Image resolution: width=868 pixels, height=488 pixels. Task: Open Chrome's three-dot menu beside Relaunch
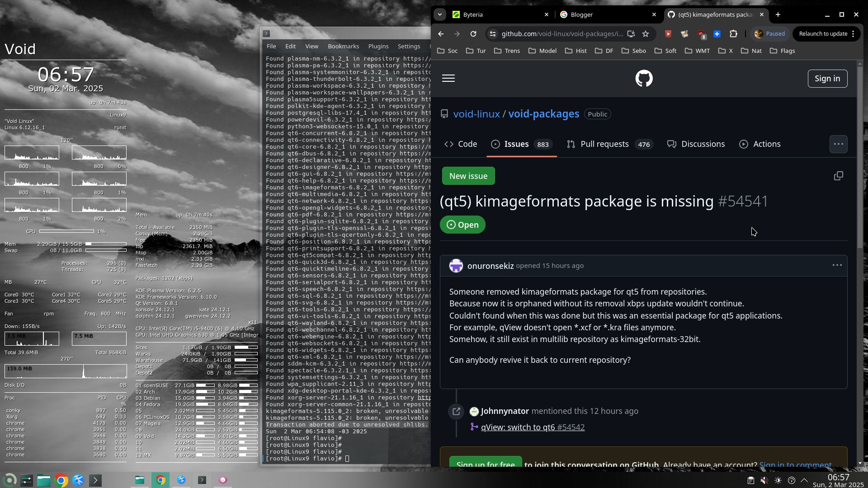pyautogui.click(x=853, y=34)
